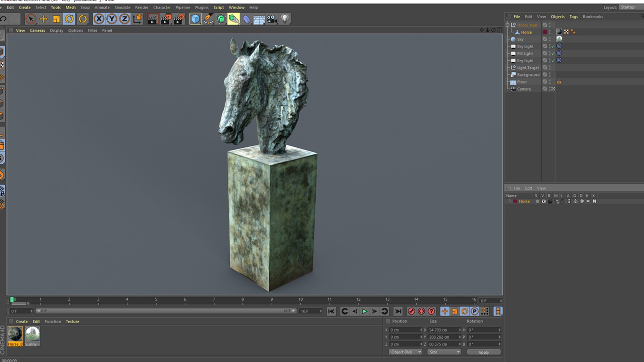Click the Key Light target tag
Screen dimensions: 644x362
(x=559, y=60)
